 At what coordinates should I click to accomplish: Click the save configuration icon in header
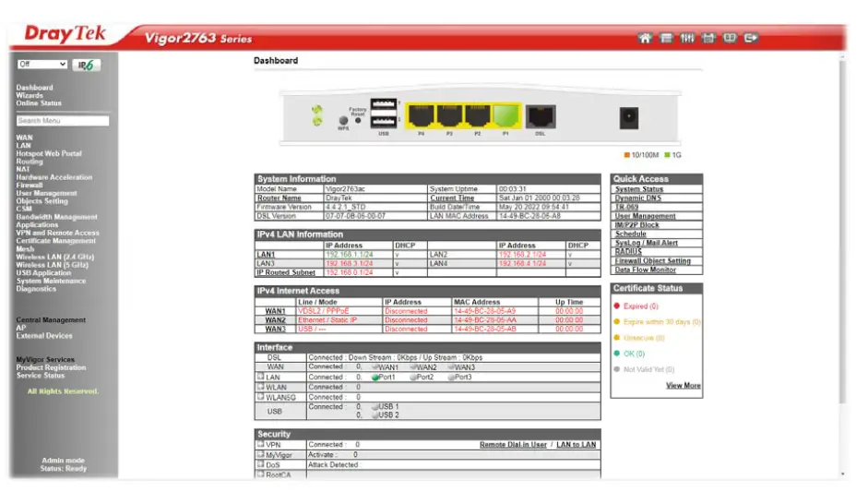coord(708,38)
